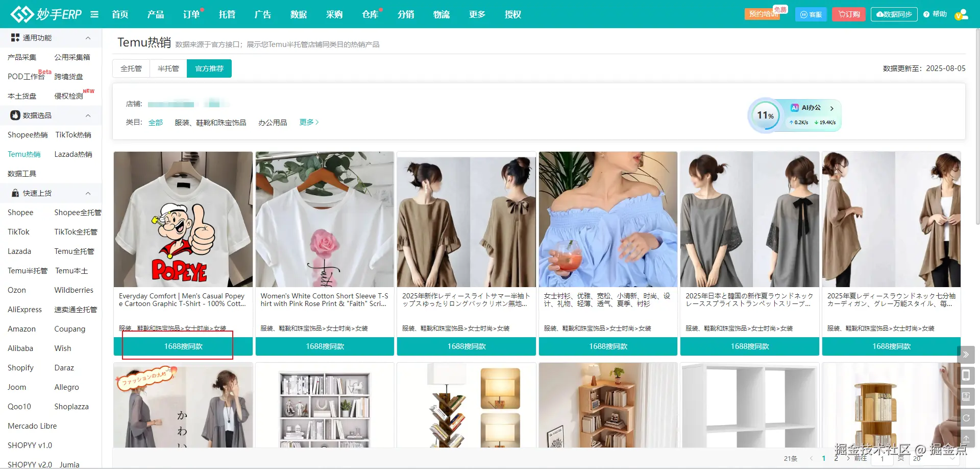Open Wildberries in the sidebar
The height and width of the screenshot is (469, 980).
click(74, 290)
